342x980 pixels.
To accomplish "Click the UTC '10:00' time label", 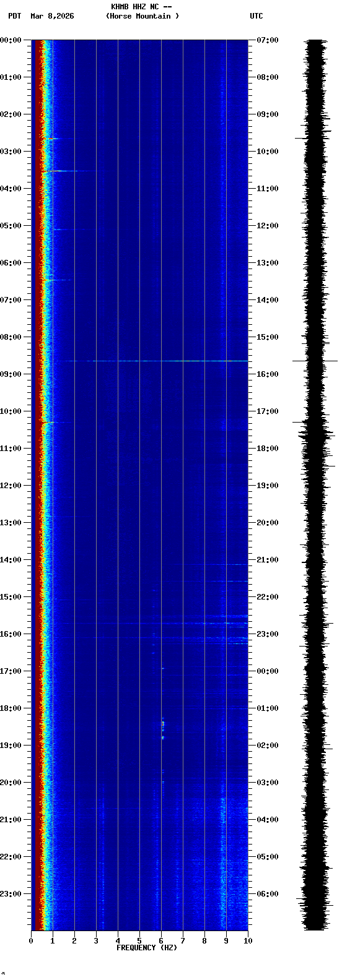I will click(x=268, y=152).
